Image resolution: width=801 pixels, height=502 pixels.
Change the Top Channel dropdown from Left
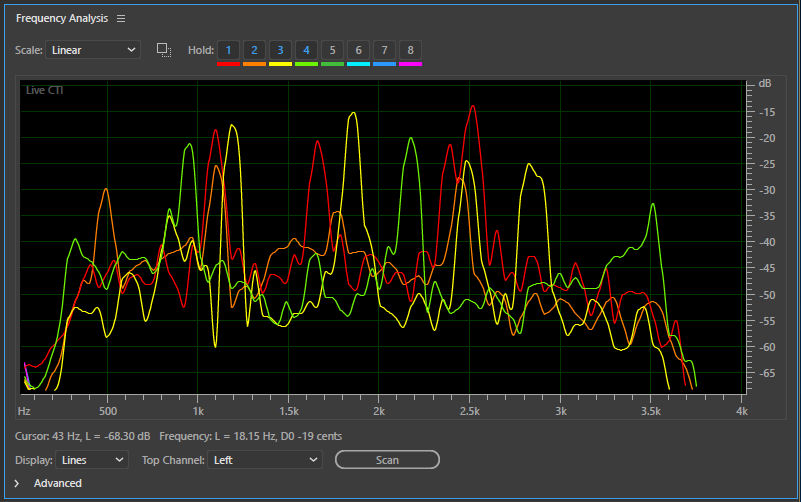click(265, 460)
